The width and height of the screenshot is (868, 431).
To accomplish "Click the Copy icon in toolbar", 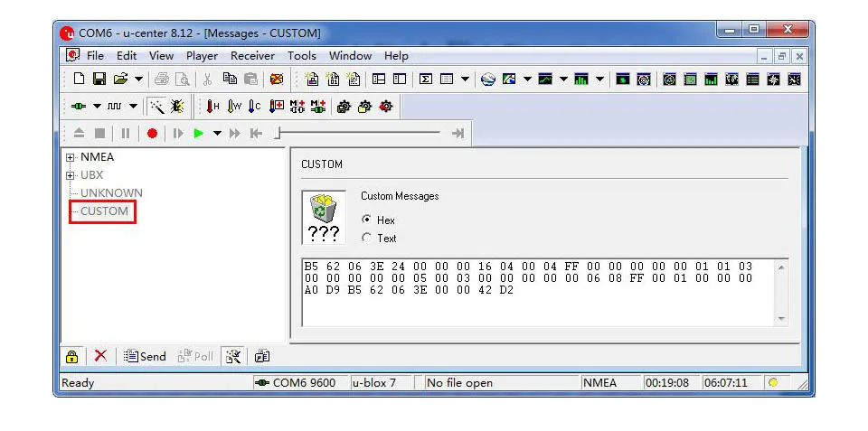I will tap(231, 80).
